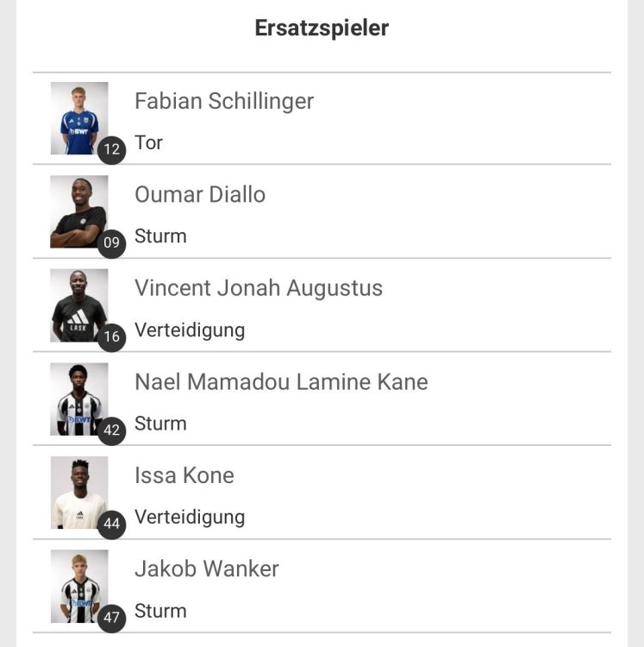Click the number 09 jersey badge
Image resolution: width=644 pixels, height=647 pixels.
pyautogui.click(x=111, y=243)
